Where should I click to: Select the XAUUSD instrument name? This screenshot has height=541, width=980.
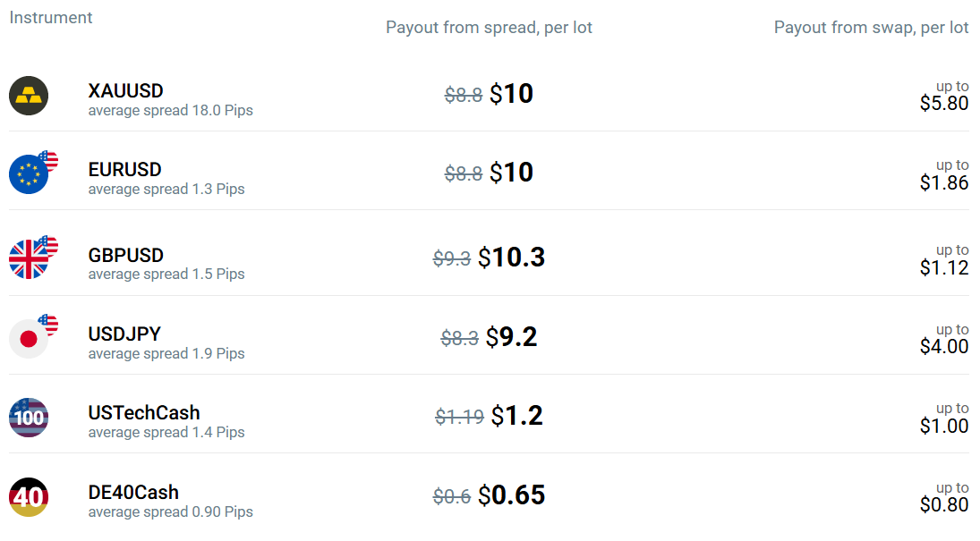(125, 91)
